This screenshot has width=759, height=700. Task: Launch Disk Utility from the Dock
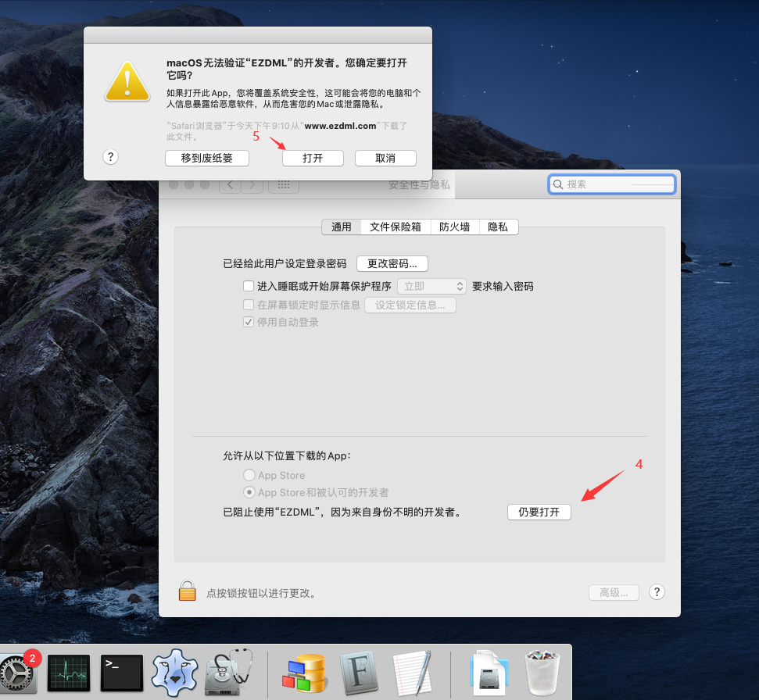point(228,673)
